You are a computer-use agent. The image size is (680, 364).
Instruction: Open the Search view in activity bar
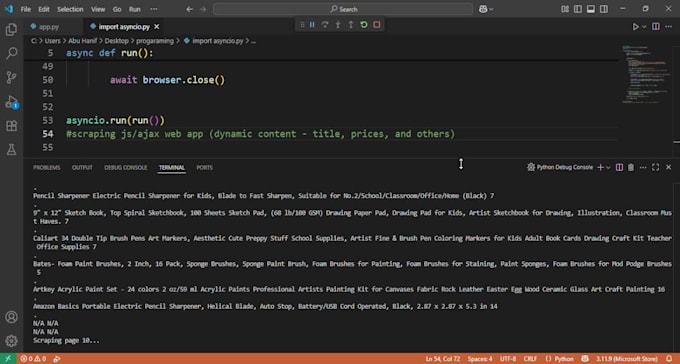(x=11, y=54)
